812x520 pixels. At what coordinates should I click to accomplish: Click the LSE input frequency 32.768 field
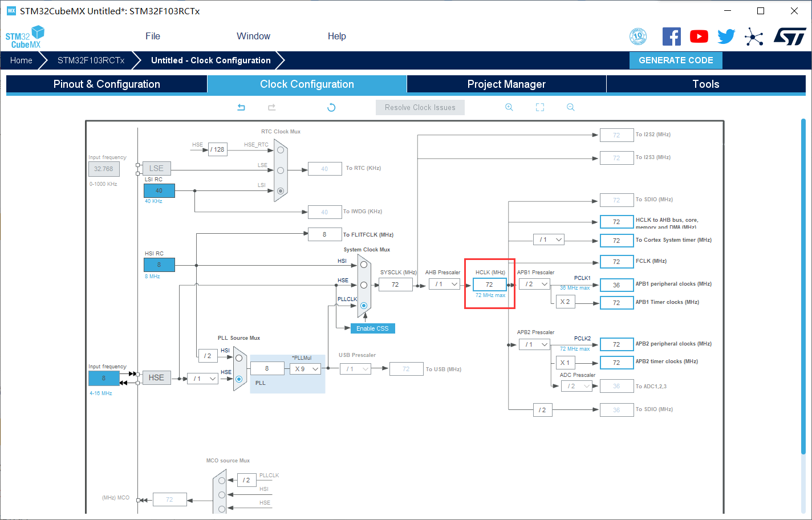[104, 169]
